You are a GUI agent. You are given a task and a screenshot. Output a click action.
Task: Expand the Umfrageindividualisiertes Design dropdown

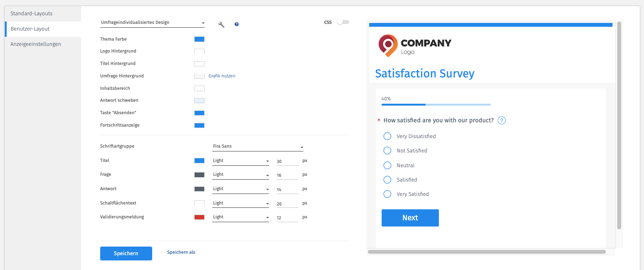(153, 22)
